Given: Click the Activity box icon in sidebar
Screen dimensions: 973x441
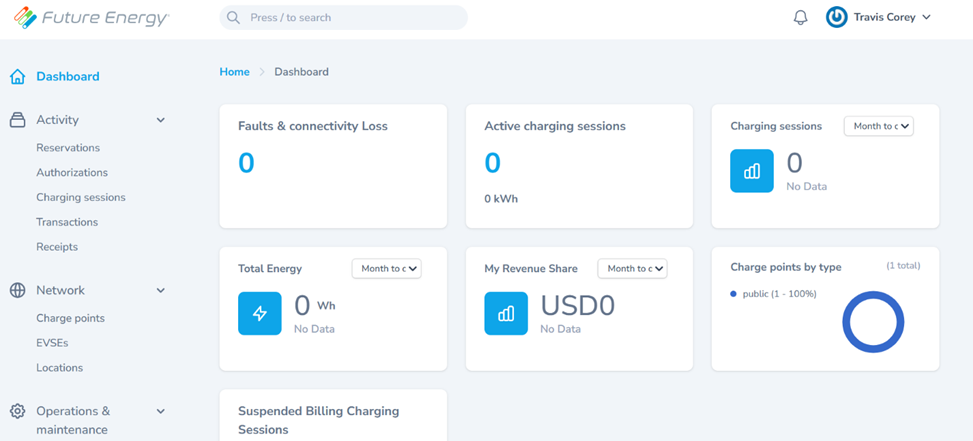Looking at the screenshot, I should [17, 120].
